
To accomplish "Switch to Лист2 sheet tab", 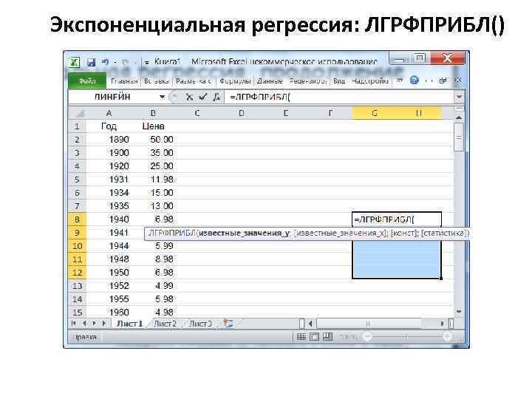I will pyautogui.click(x=165, y=324).
